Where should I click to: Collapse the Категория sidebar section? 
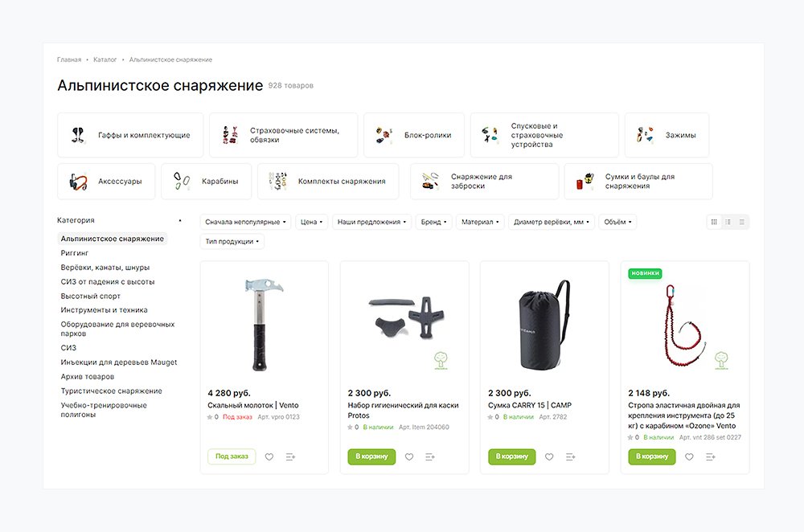click(x=180, y=220)
